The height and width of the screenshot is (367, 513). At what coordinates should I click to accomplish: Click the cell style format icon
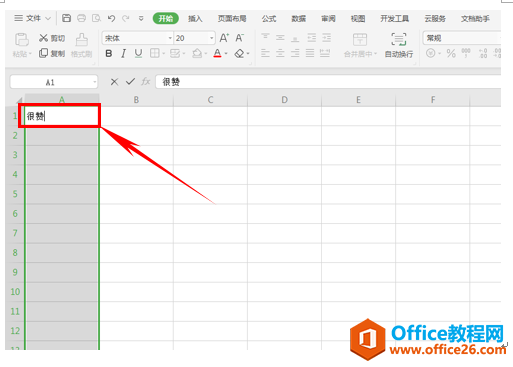175,53
